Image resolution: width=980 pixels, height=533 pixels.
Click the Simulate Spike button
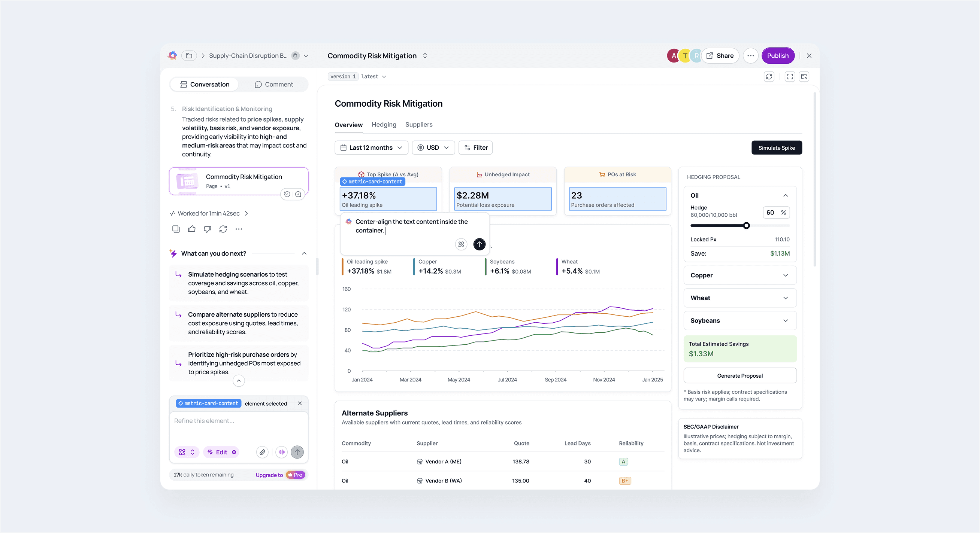coord(777,147)
